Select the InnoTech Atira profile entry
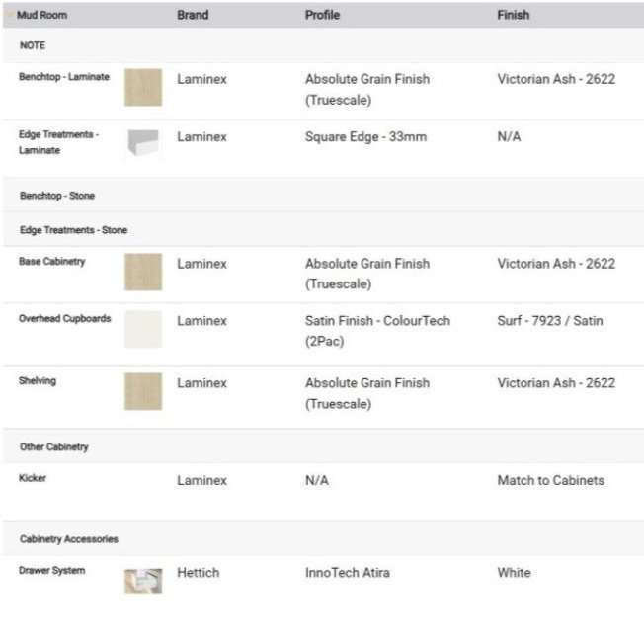Image resolution: width=644 pixels, height=644 pixels. coord(348,573)
